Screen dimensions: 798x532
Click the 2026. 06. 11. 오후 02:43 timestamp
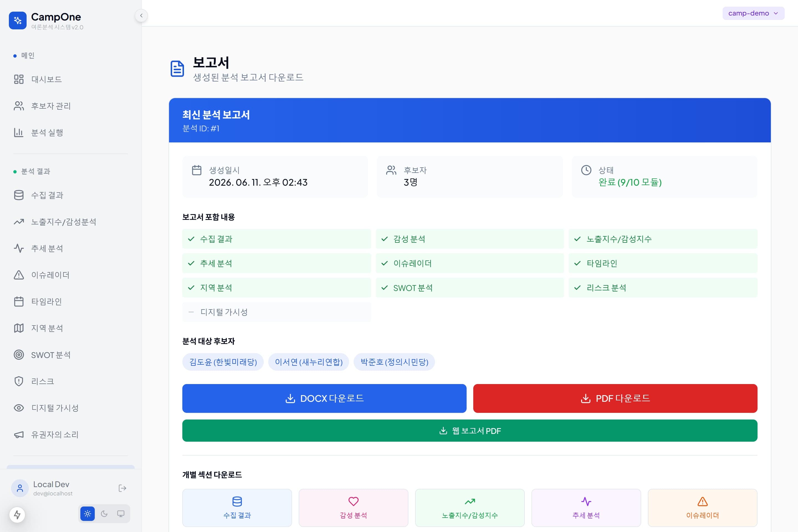coord(258,183)
